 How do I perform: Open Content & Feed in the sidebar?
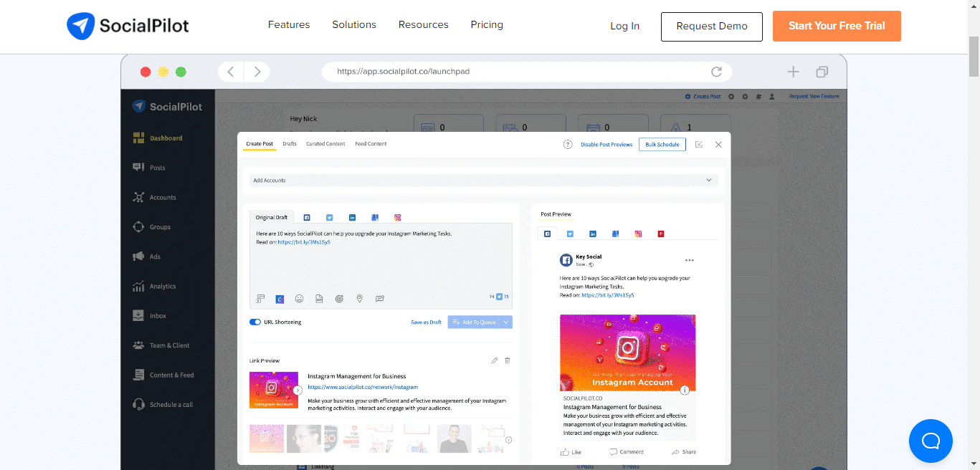click(163, 375)
